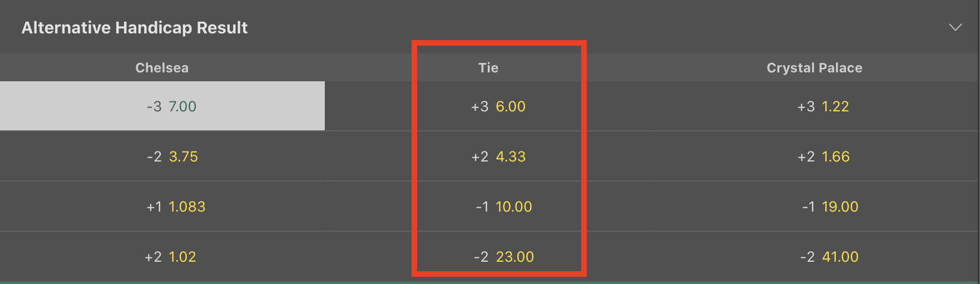Select Tie +3 at odds 6.00
Viewport: 980px width, 284px height.
click(x=488, y=106)
